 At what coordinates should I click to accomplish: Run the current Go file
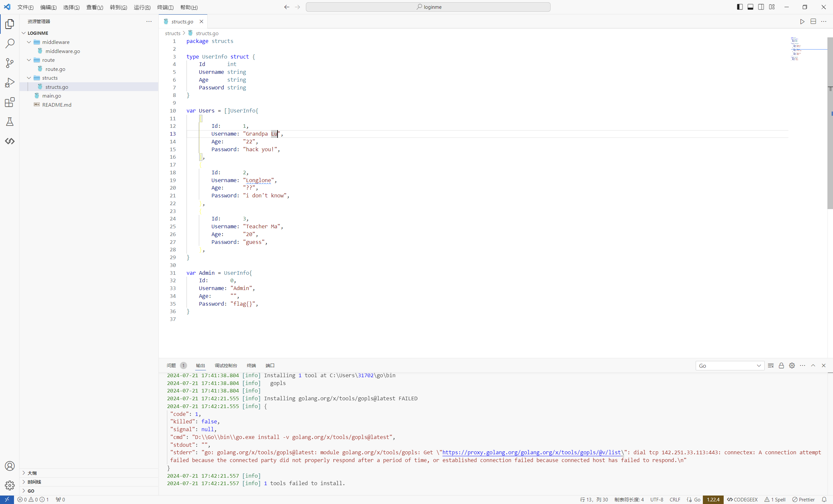click(x=802, y=21)
